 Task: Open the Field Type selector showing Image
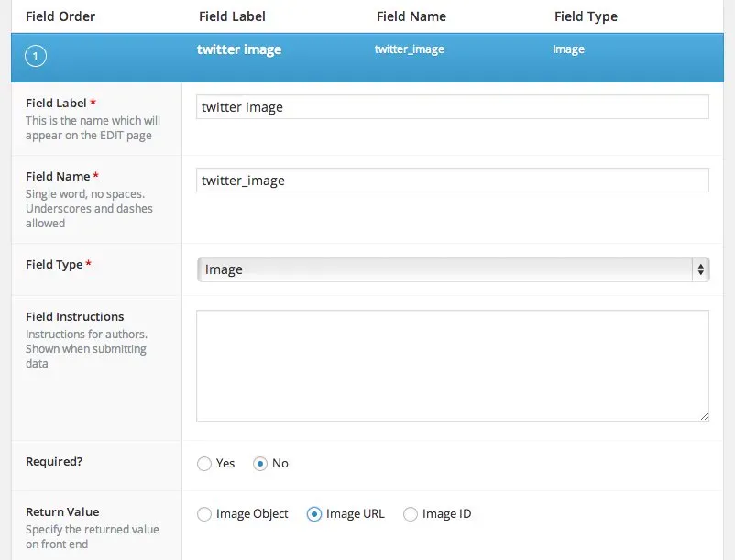click(x=453, y=269)
